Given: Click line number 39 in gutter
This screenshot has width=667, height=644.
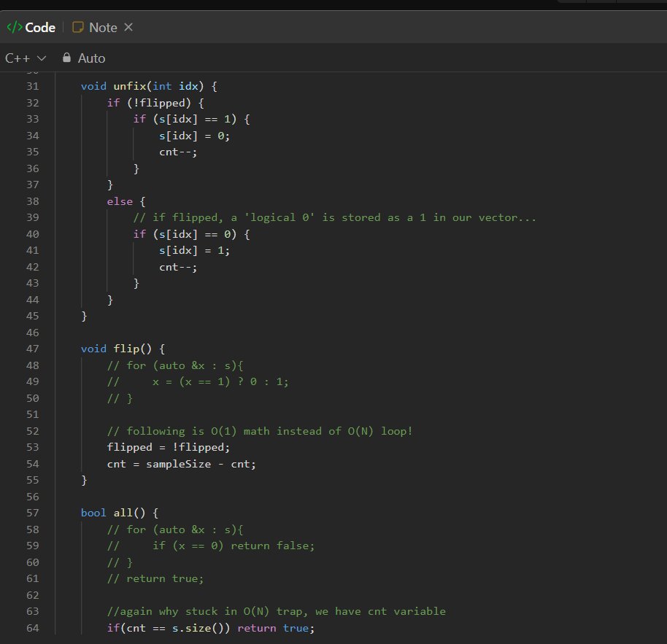Looking at the screenshot, I should (33, 217).
